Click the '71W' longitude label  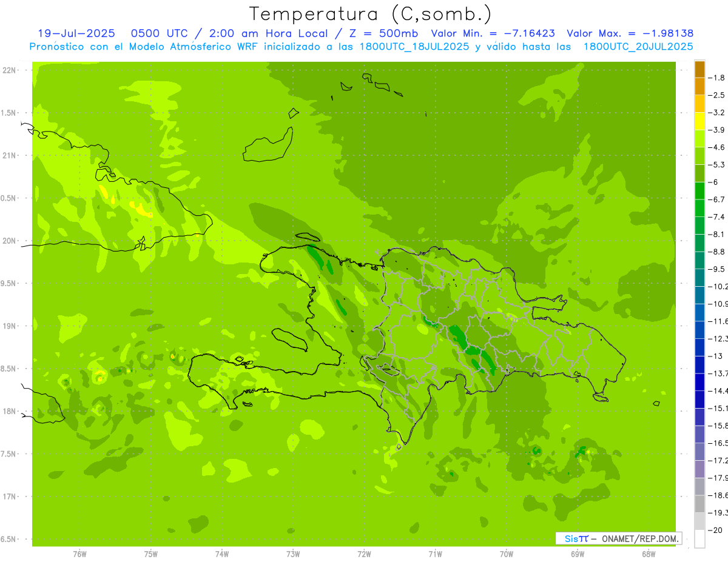click(x=436, y=554)
